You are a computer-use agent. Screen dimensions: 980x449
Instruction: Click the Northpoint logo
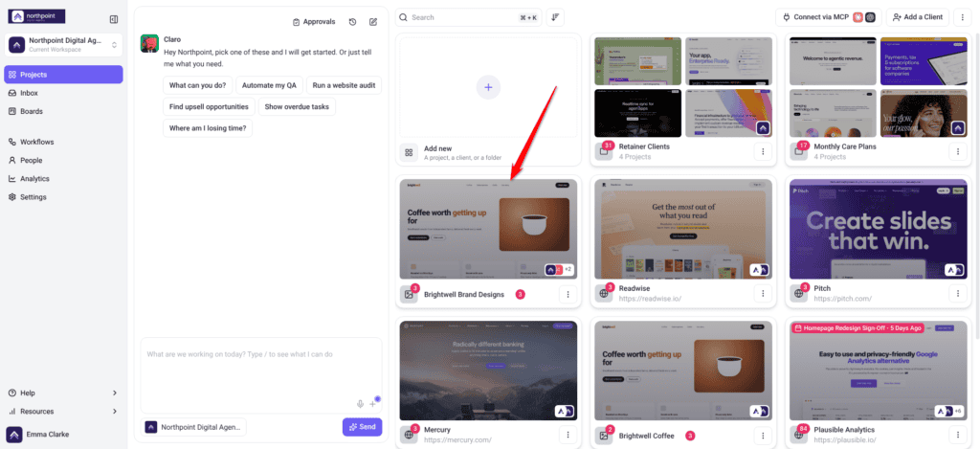36,17
